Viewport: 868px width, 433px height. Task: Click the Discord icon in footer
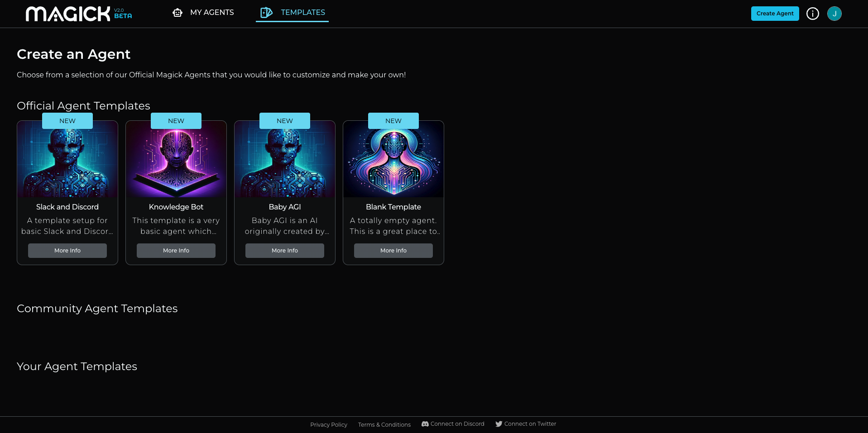(x=425, y=424)
